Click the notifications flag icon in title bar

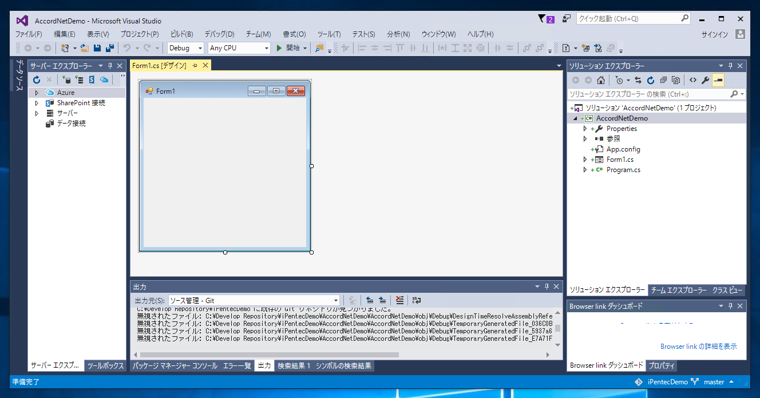(546, 19)
